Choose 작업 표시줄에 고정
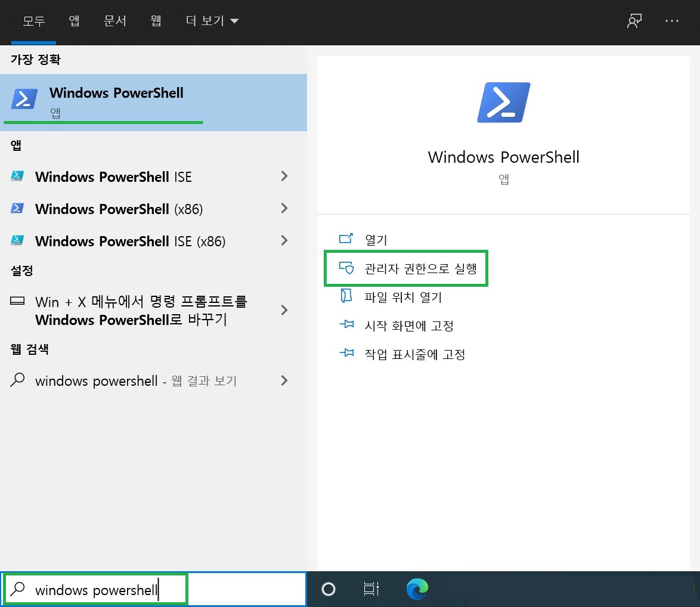Screen dimensions: 700x607 point(415,354)
